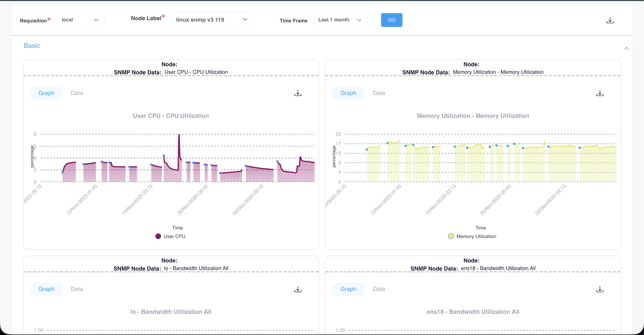
Task: Download the ens18 - Bandwidth Utilization chart
Action: pos(600,289)
